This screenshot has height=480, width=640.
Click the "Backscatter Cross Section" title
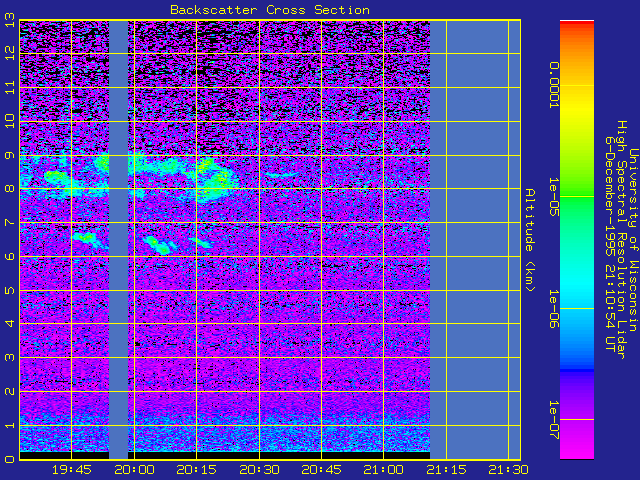click(x=270, y=10)
